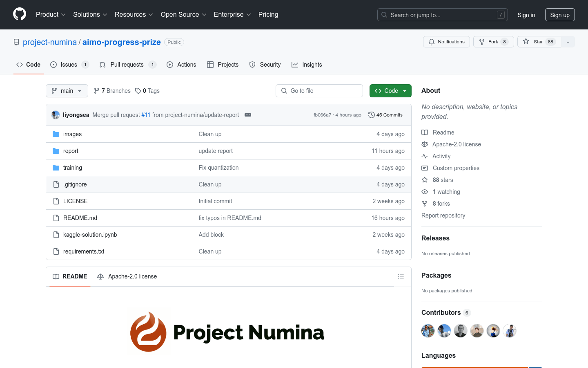The width and height of the screenshot is (588, 368).
Task: View the 7 Branches link
Action: 112,91
